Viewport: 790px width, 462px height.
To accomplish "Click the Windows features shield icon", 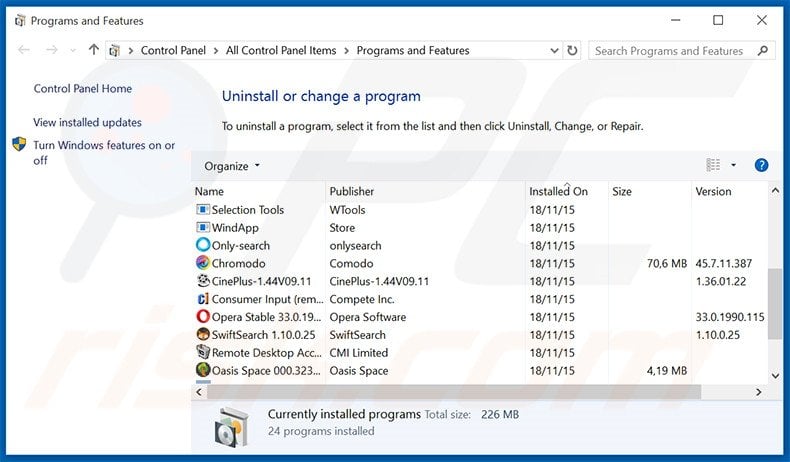I will tap(19, 145).
